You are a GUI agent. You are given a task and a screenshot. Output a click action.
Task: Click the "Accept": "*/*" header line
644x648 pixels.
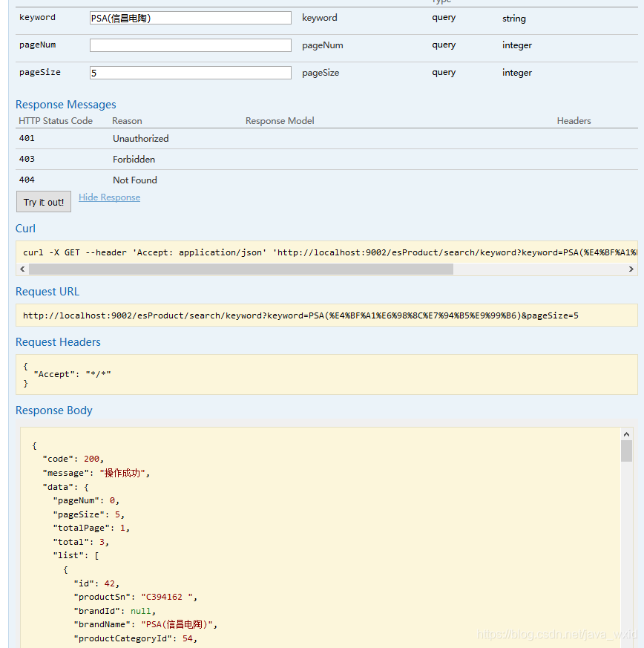tap(72, 374)
